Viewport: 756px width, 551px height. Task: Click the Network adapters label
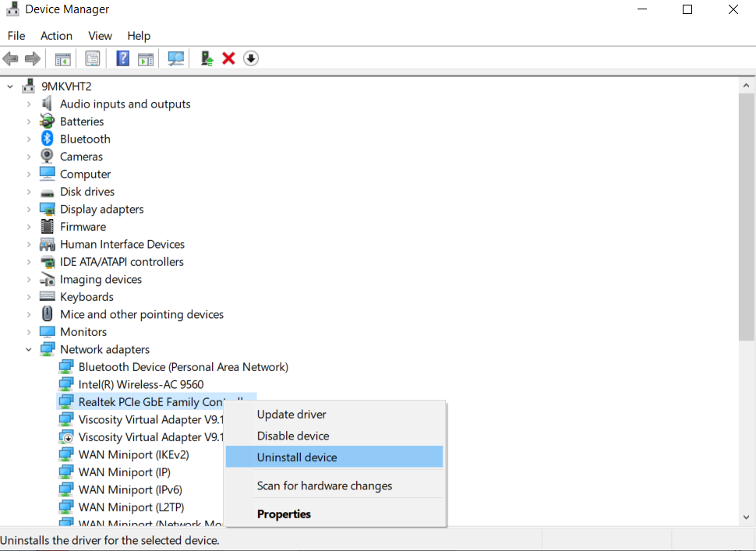[104, 349]
